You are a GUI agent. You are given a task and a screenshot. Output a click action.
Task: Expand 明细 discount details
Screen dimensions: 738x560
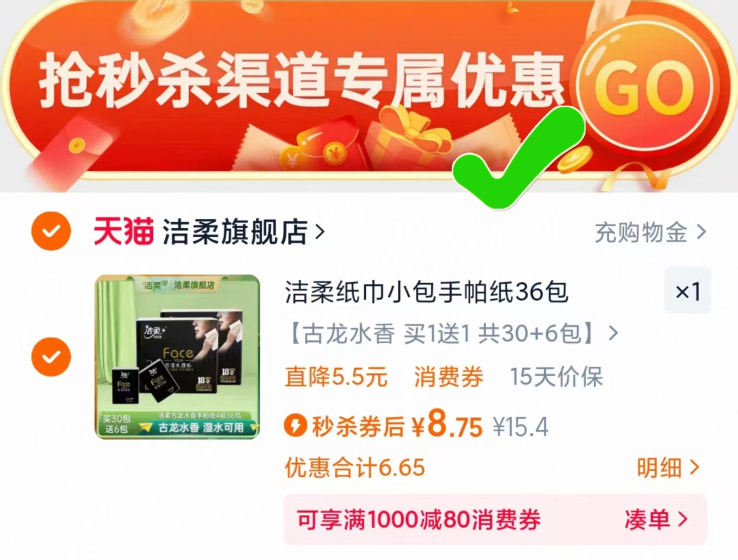[668, 468]
